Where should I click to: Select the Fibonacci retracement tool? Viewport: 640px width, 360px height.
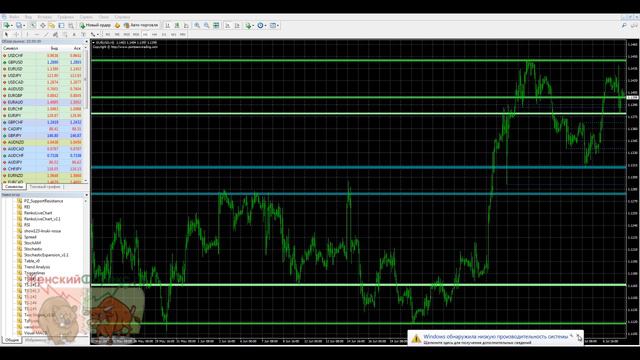[x=64, y=35]
